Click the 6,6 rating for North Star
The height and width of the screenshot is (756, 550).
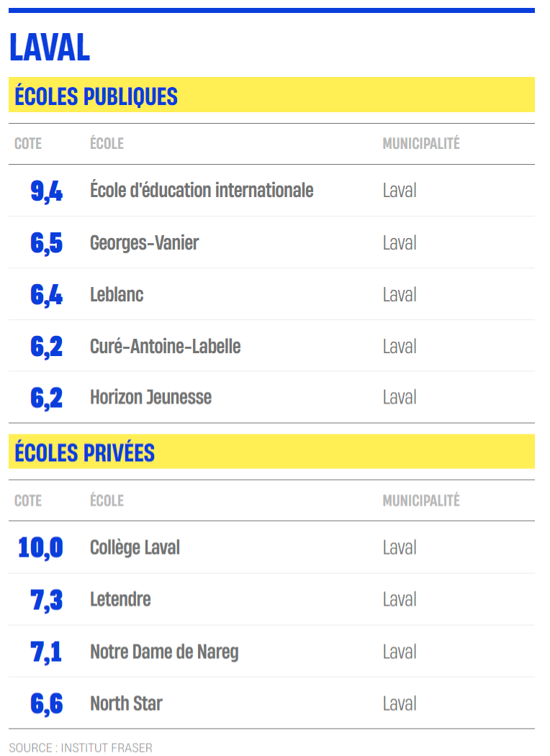pos(46,704)
